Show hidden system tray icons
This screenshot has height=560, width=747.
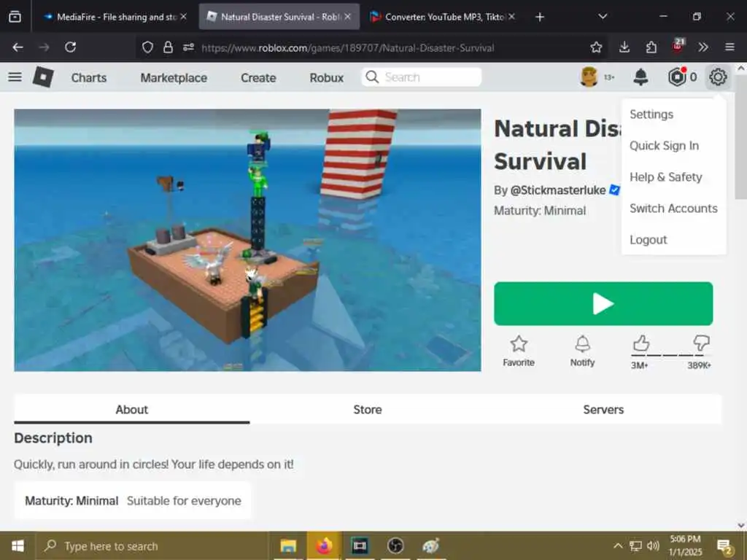point(618,546)
